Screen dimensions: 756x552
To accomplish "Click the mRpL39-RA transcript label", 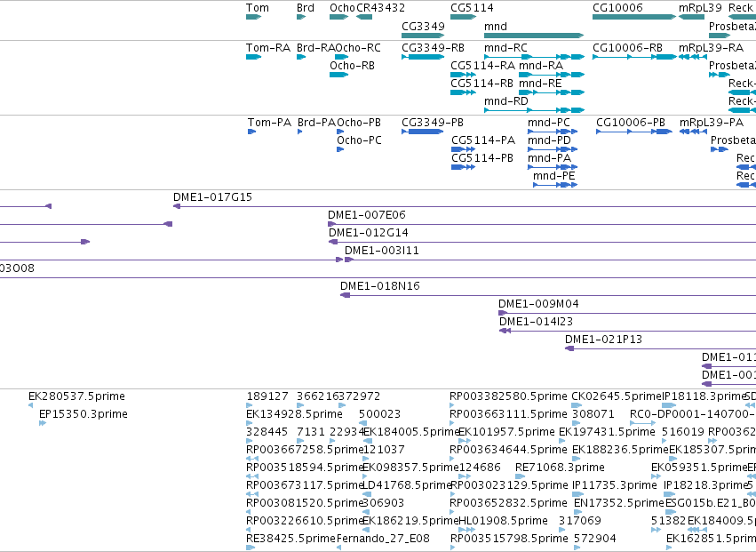I will point(711,48).
